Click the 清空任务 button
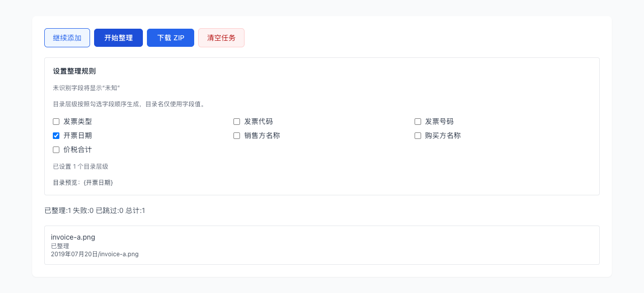 [221, 38]
